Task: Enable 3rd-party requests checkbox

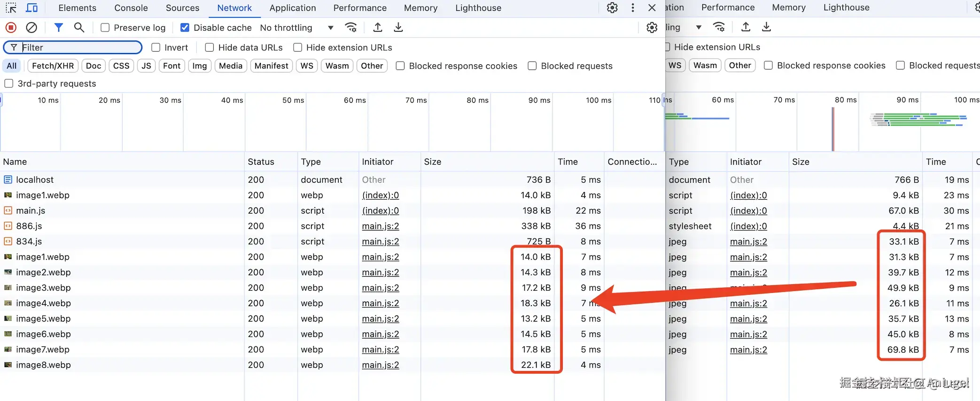Action: point(9,84)
